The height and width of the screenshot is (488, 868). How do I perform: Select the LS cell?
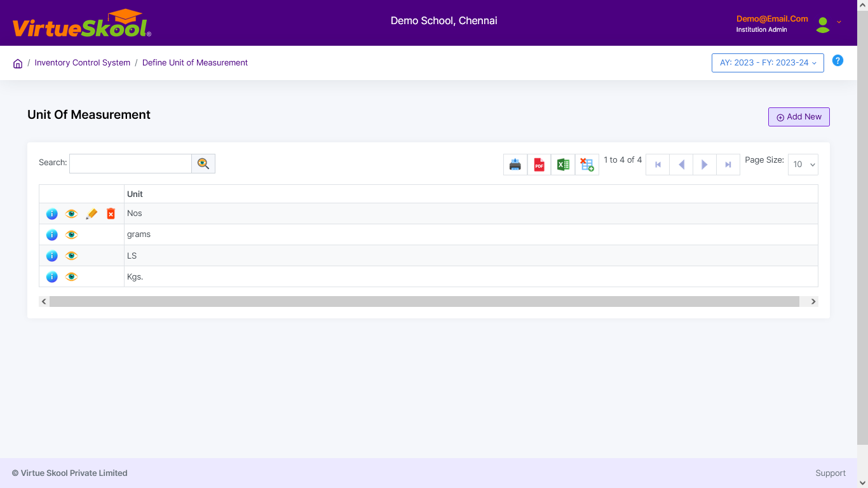point(471,255)
